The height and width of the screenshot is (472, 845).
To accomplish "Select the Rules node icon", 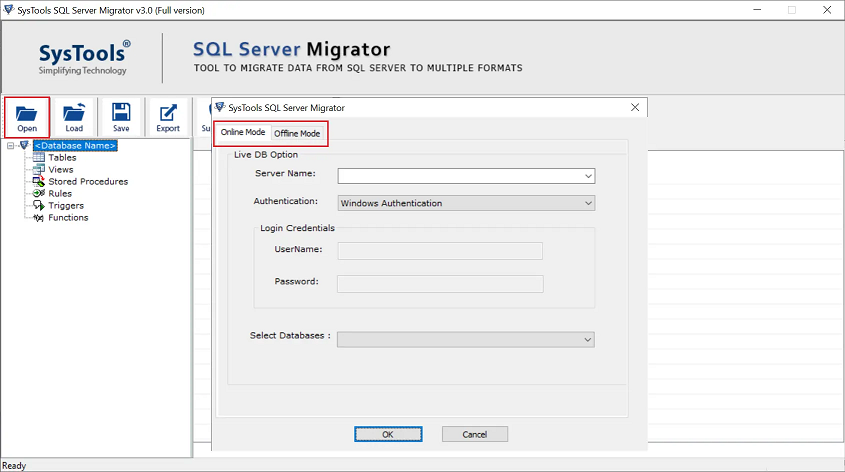I will (x=39, y=193).
